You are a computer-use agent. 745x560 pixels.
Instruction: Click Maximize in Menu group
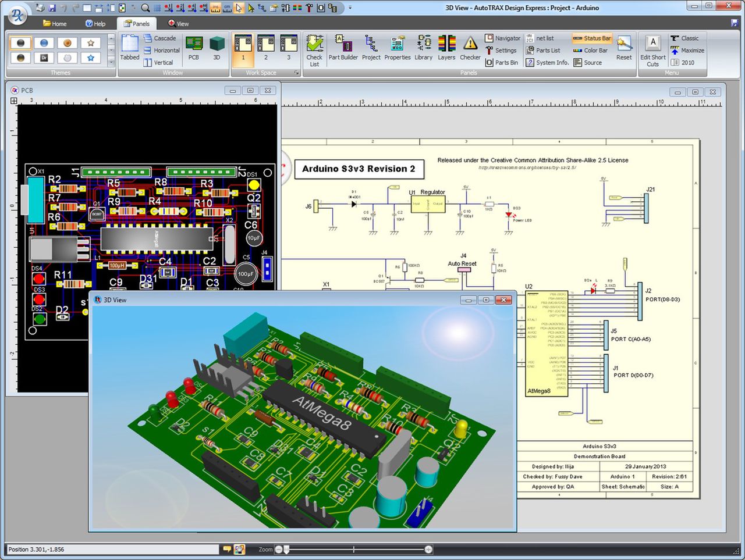point(687,51)
